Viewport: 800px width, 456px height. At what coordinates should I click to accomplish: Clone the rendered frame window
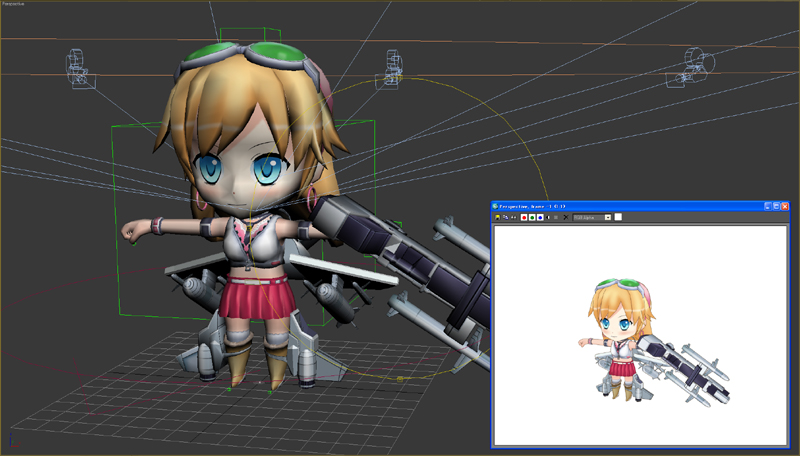(513, 217)
